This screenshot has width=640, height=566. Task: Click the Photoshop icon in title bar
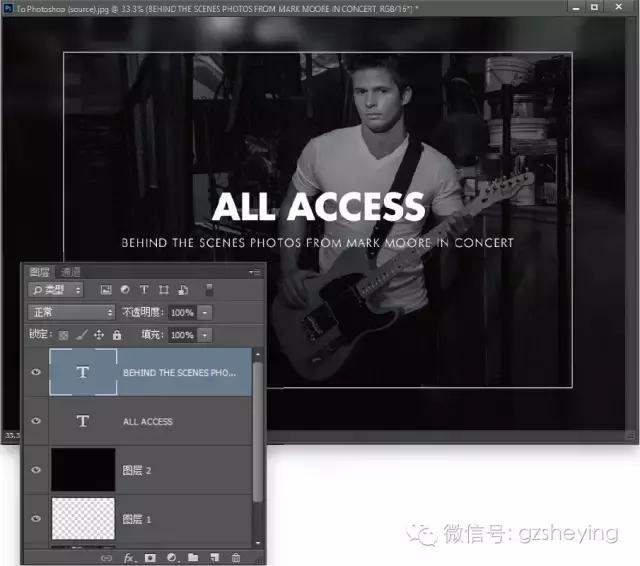click(x=8, y=8)
